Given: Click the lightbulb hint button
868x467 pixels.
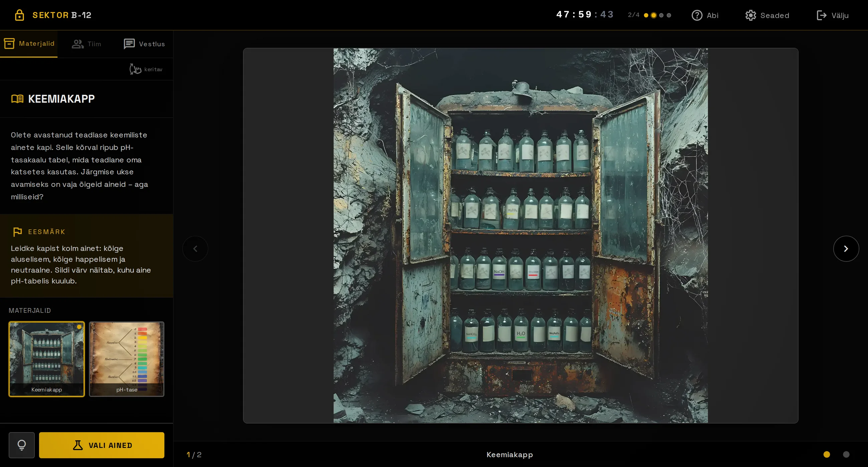Looking at the screenshot, I should point(22,445).
